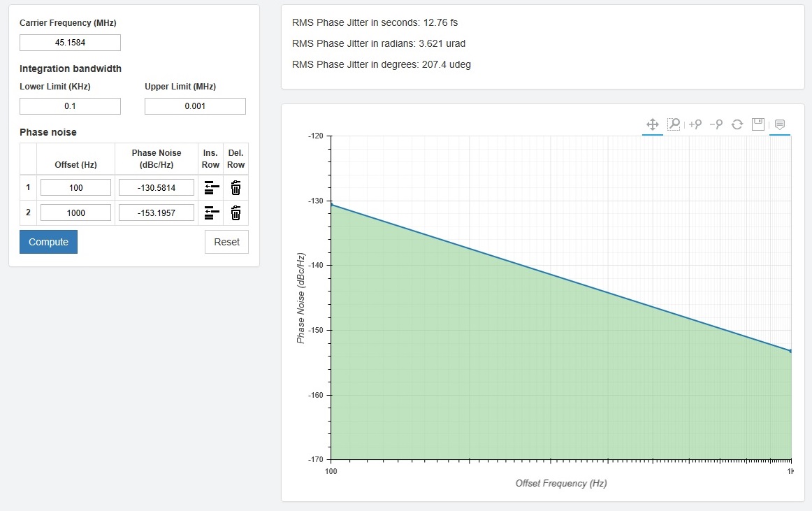Delete row 1 with trash icon
812x511 pixels.
(235, 187)
